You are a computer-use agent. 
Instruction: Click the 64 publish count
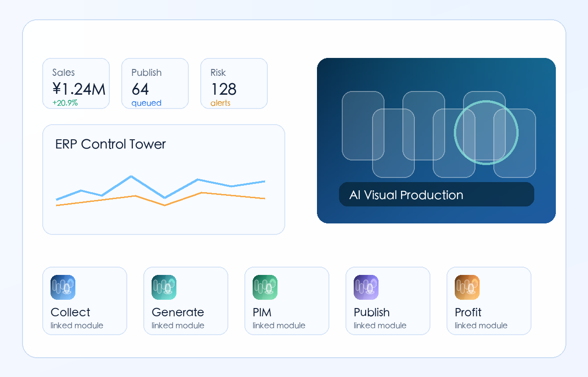coord(140,89)
